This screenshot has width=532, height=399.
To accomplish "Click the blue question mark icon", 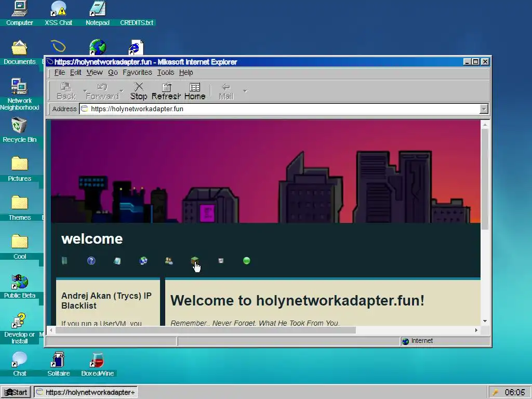I will click(91, 261).
